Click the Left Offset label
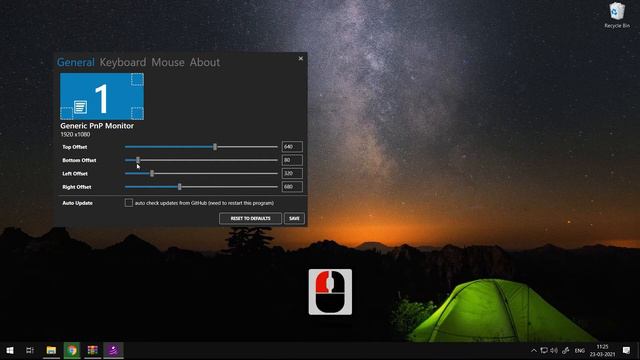The image size is (640, 360). click(75, 174)
